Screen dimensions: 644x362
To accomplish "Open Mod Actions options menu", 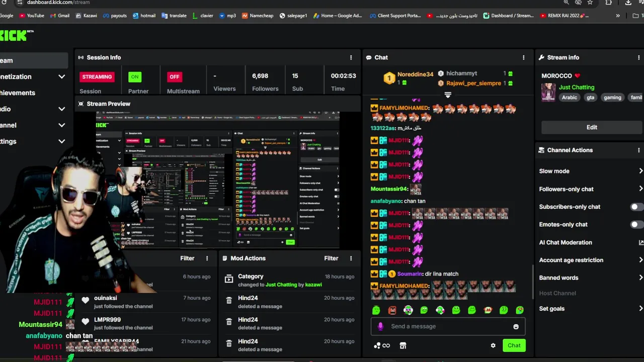I will point(351,258).
